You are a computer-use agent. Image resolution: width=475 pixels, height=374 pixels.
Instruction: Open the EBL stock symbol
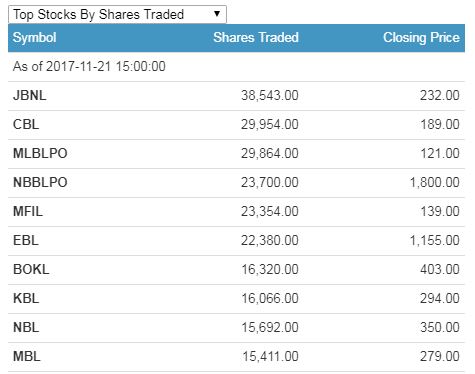click(x=26, y=241)
